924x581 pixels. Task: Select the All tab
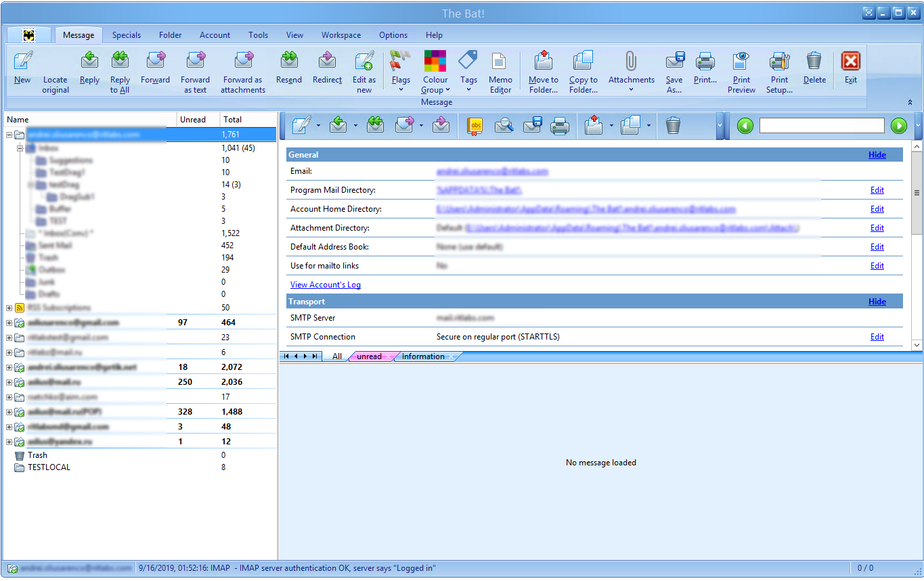pyautogui.click(x=336, y=356)
